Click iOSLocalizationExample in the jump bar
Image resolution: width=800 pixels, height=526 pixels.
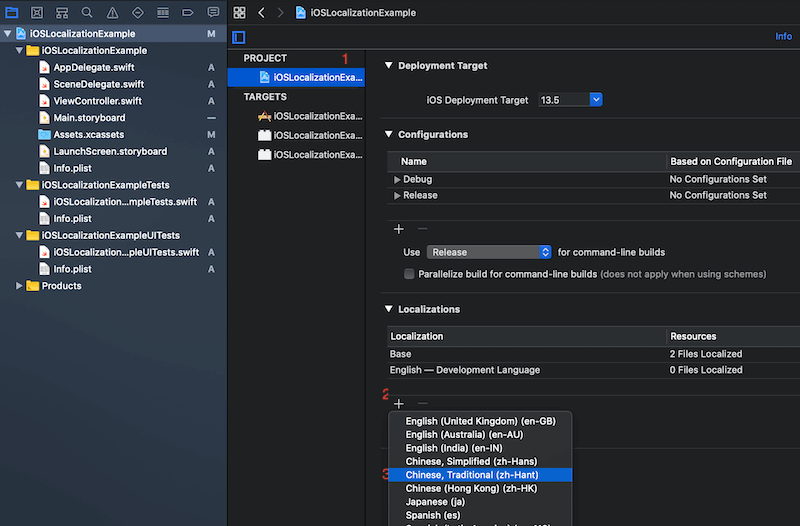click(363, 13)
